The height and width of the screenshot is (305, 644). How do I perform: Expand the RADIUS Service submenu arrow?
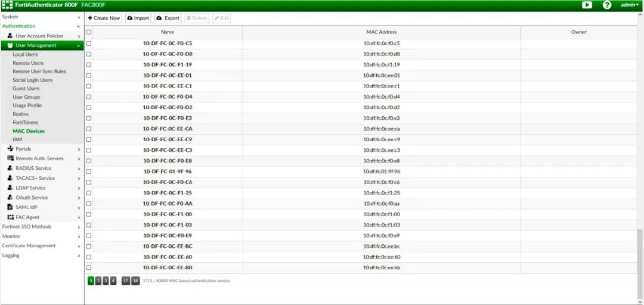79,169
